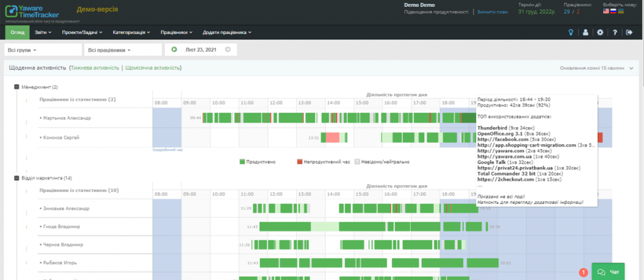Image resolution: width=644 pixels, height=280 pixels.
Task: Open the chat widget button
Action: tap(608, 271)
